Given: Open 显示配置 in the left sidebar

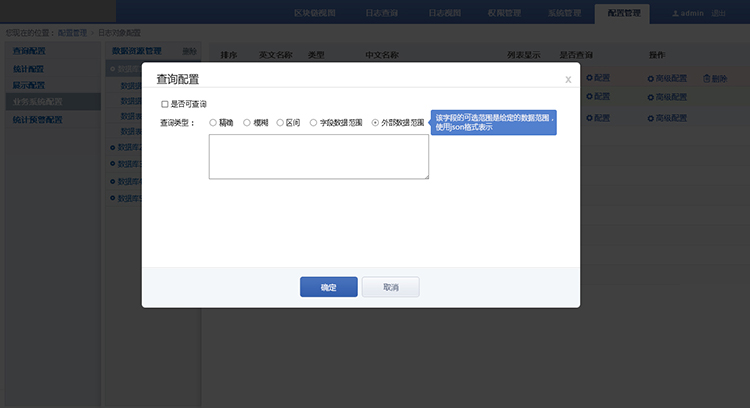Looking at the screenshot, I should click(x=29, y=85).
